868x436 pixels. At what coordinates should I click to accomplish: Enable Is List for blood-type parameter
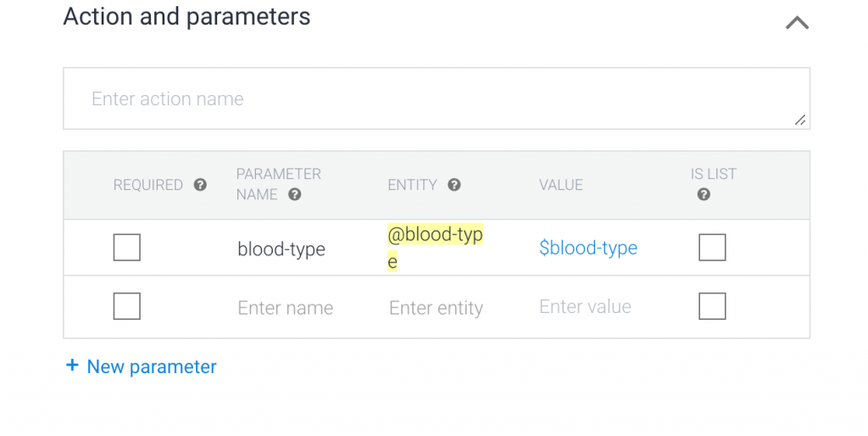tap(712, 248)
